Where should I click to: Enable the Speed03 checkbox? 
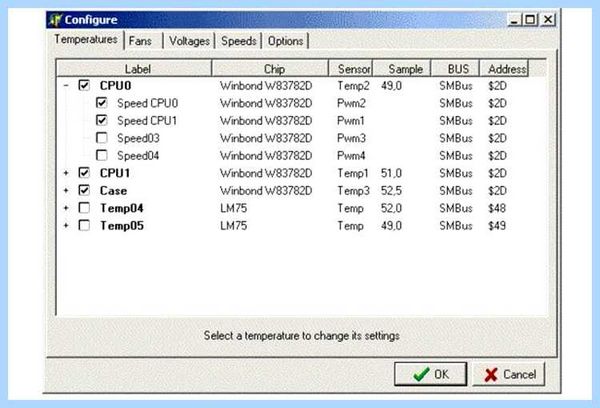click(x=101, y=138)
